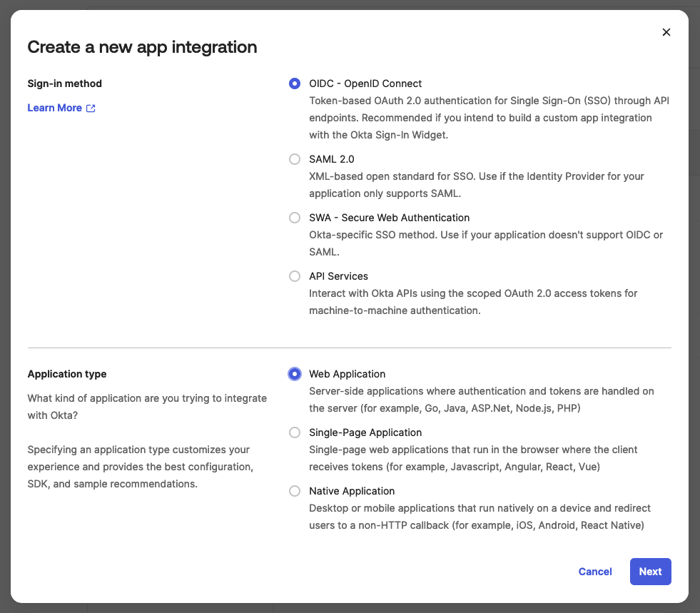The width and height of the screenshot is (700, 613).
Task: Click the OIDC - OpenID Connect label
Action: point(365,83)
